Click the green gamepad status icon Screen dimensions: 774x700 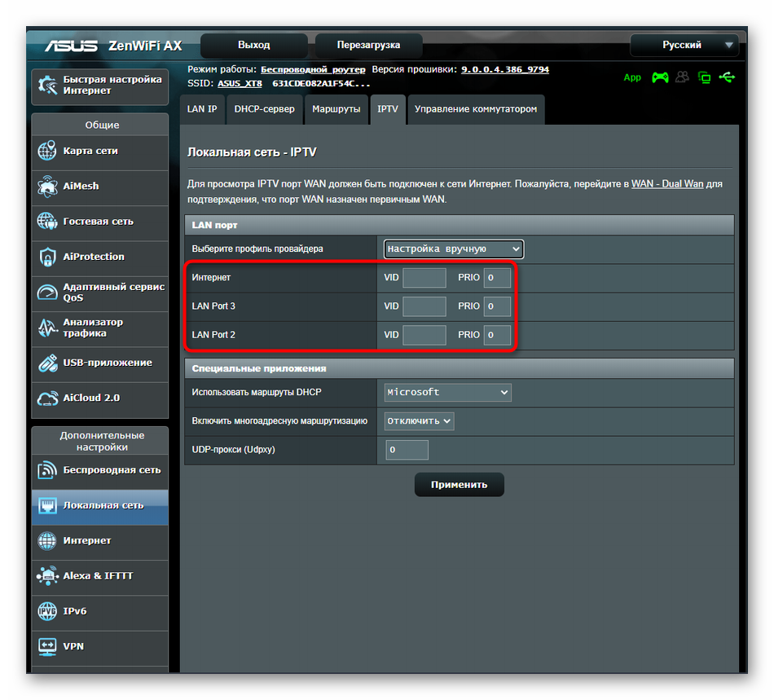click(658, 77)
